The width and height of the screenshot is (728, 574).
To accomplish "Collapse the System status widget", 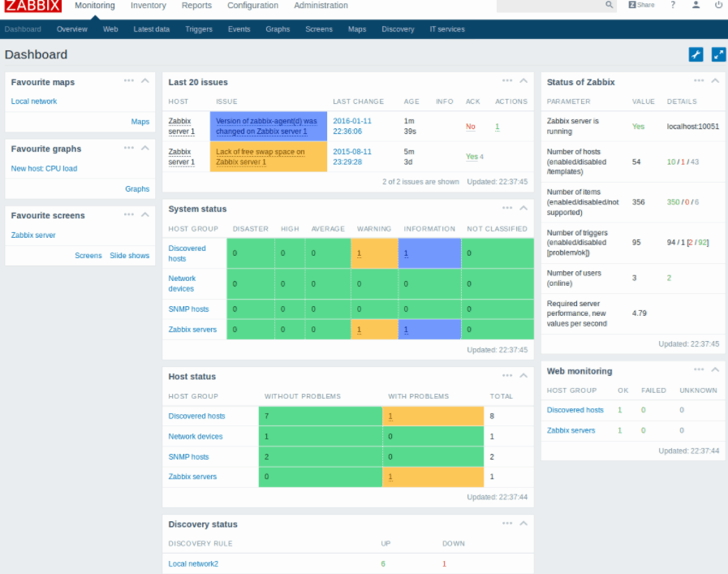I will pyautogui.click(x=523, y=208).
